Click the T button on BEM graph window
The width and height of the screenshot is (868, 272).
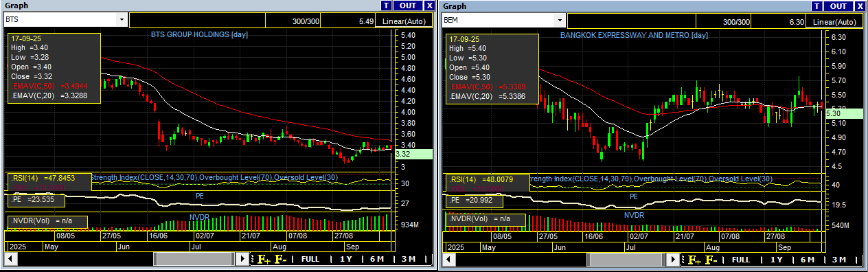[817, 5]
